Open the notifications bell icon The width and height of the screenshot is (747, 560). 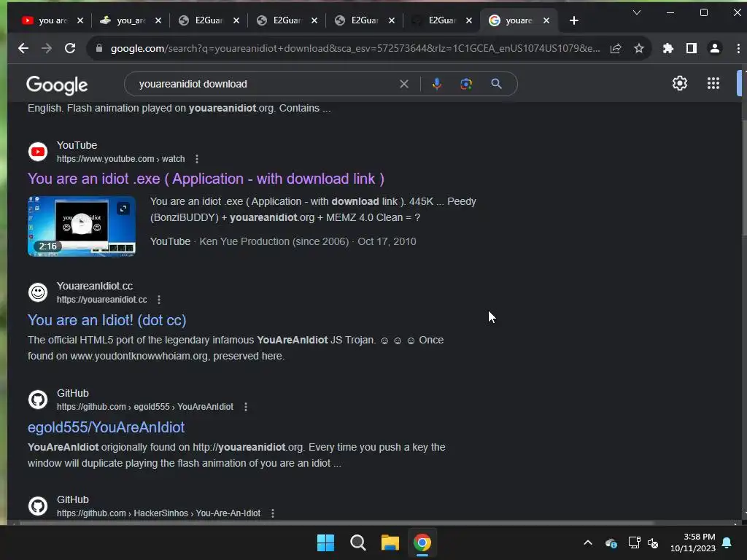coord(727,542)
